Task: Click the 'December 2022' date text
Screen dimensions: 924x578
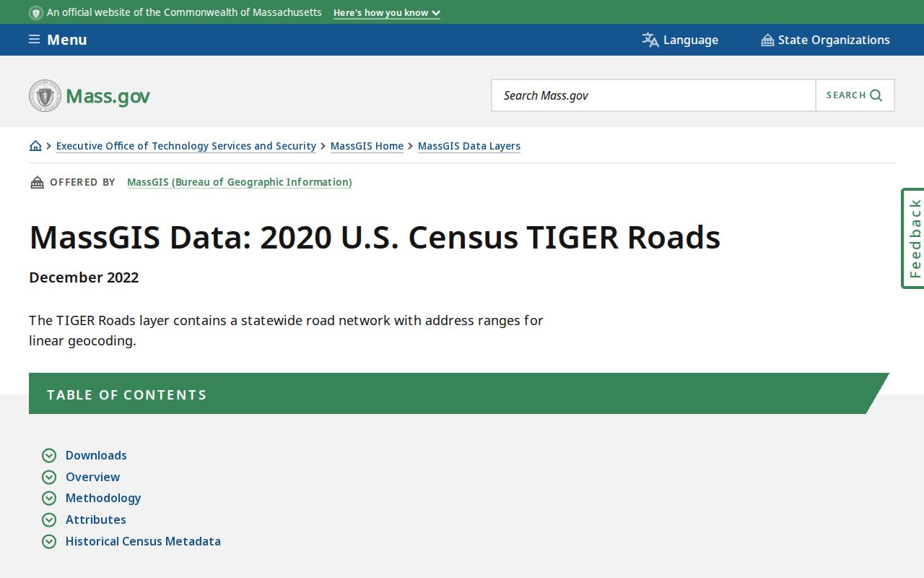Action: (84, 277)
